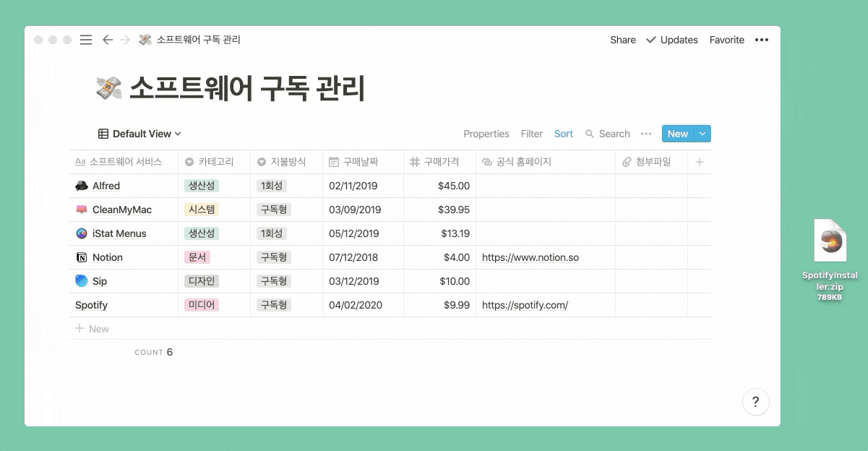Click the CleanMyMac app icon
Screen dimensions: 868x451
click(82, 210)
